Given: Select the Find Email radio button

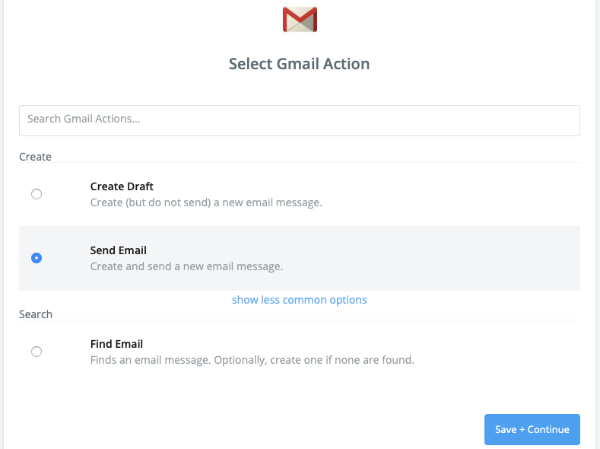Looking at the screenshot, I should pyautogui.click(x=36, y=351).
